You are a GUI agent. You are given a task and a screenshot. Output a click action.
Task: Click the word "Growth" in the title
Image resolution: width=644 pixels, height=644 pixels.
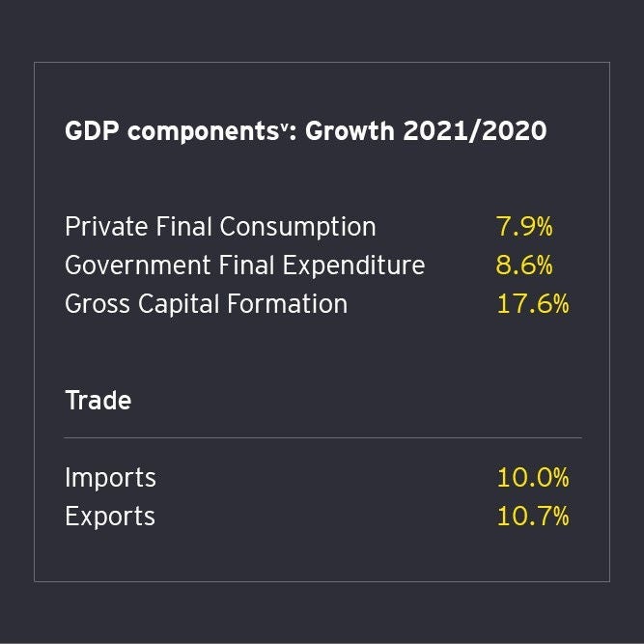point(350,131)
